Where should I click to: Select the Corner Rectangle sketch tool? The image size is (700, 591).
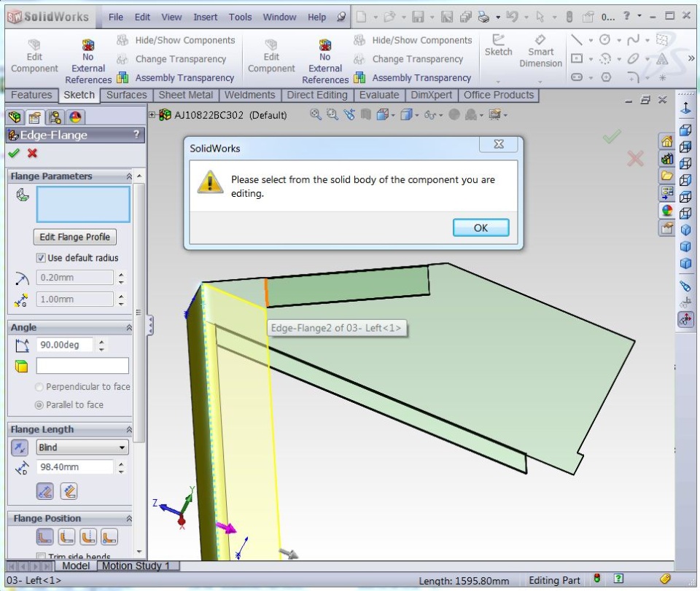coord(576,58)
